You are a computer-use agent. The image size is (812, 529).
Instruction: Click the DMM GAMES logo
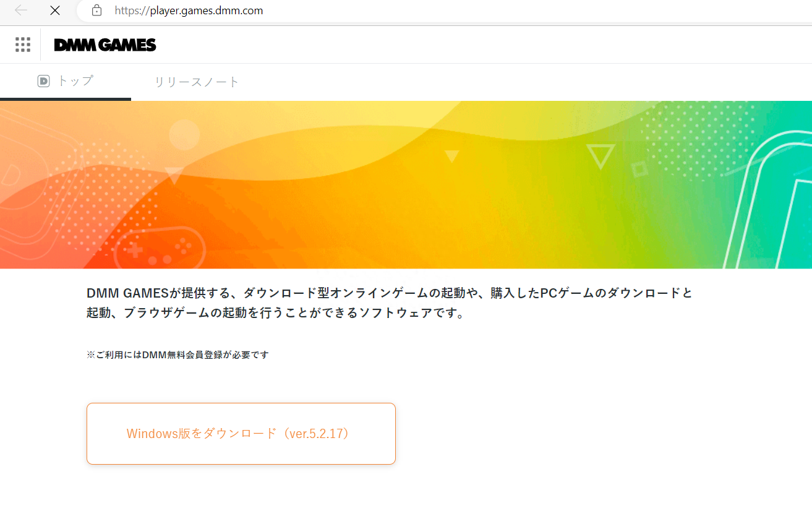point(105,45)
